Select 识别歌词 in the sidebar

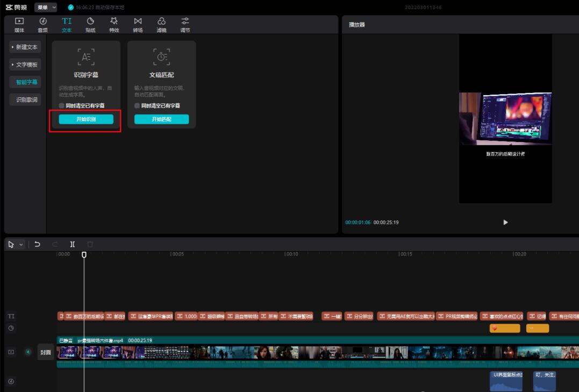[x=25, y=99]
